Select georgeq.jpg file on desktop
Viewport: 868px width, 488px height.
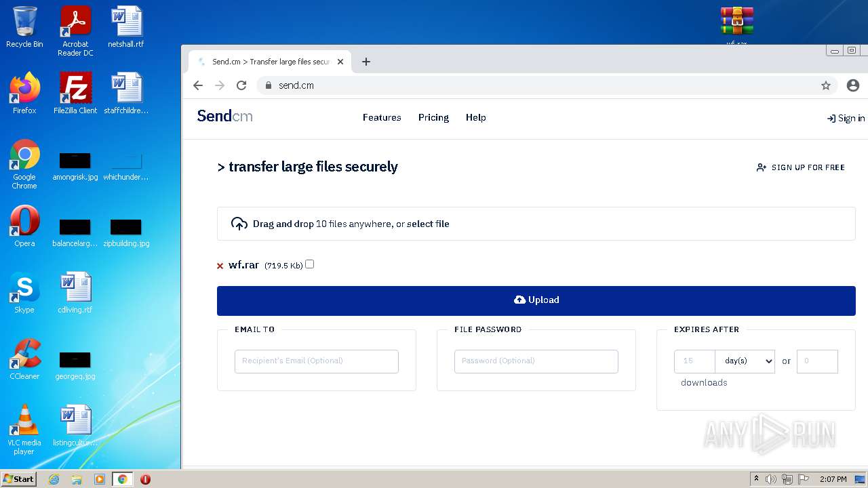coord(75,365)
